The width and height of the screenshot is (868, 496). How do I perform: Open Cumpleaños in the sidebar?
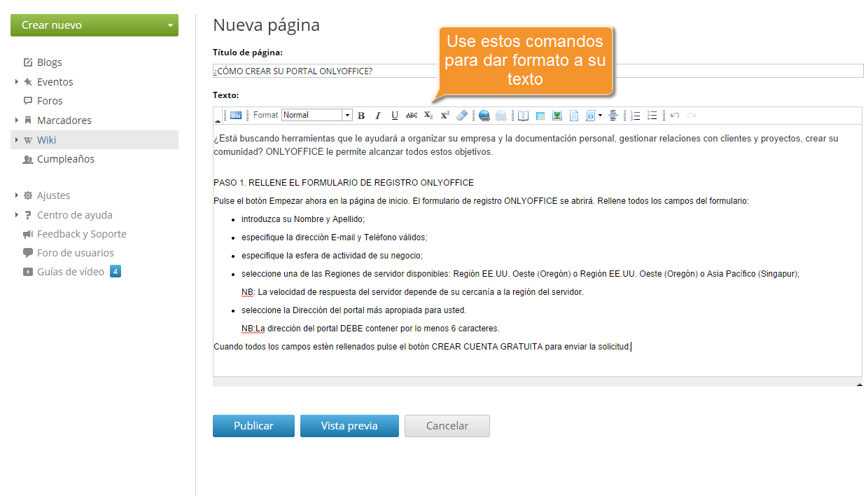(x=66, y=159)
